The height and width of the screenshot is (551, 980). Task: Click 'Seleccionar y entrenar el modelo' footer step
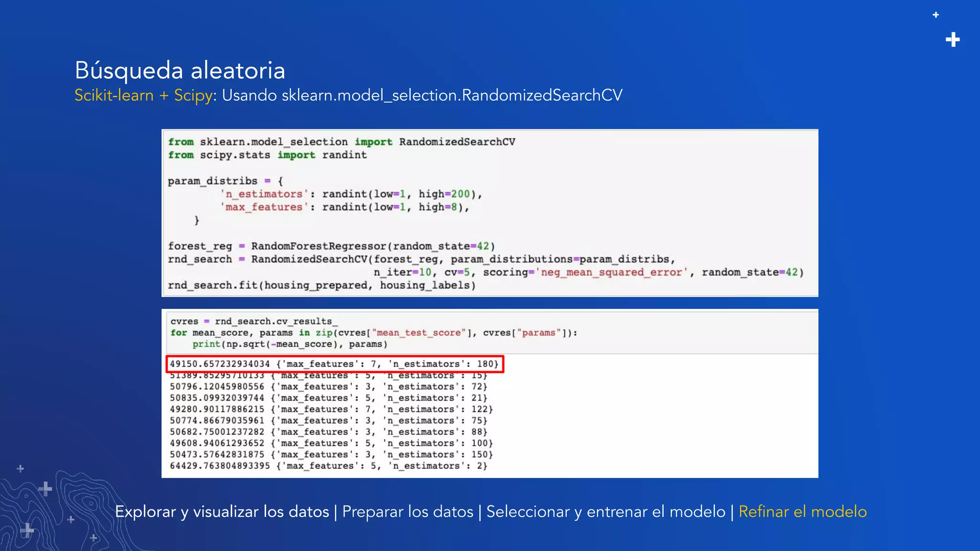pos(606,512)
